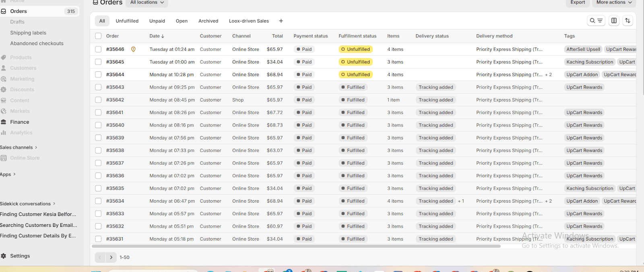Switch to the Unfulfilled tab
Screen dimensions: 644x272
(x=127, y=21)
